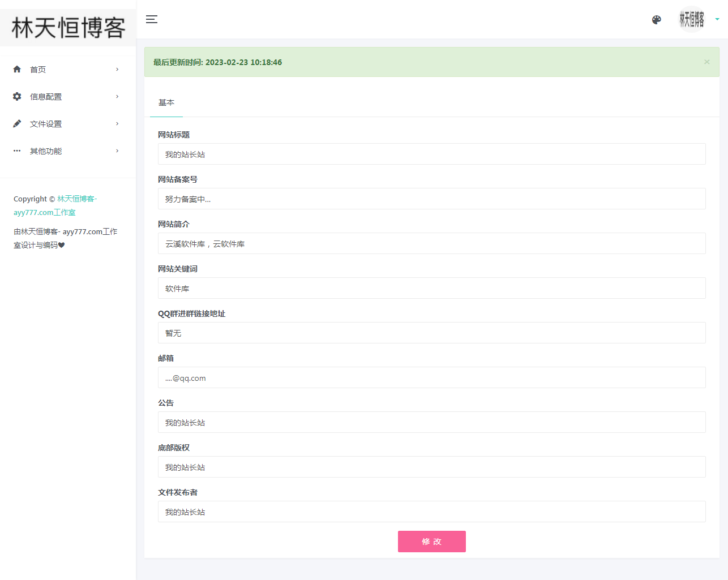This screenshot has width=728, height=580.
Task: Select the 文件设置 pencil icon
Action: [17, 123]
